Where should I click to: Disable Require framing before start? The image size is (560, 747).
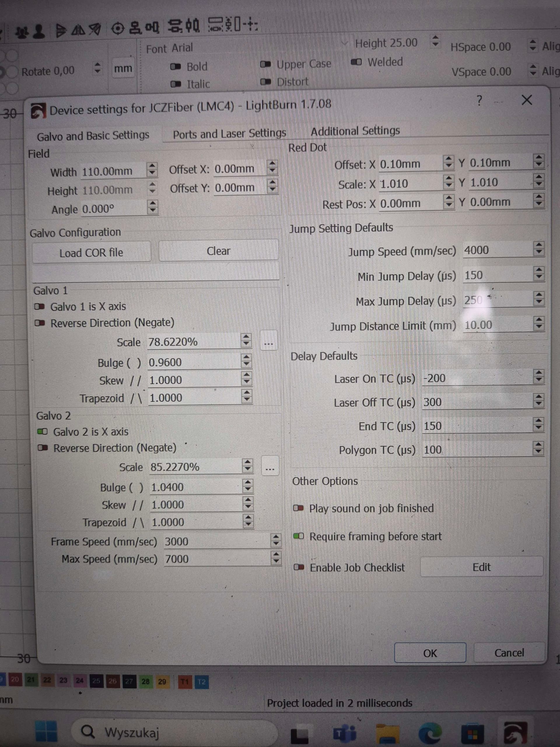[298, 536]
